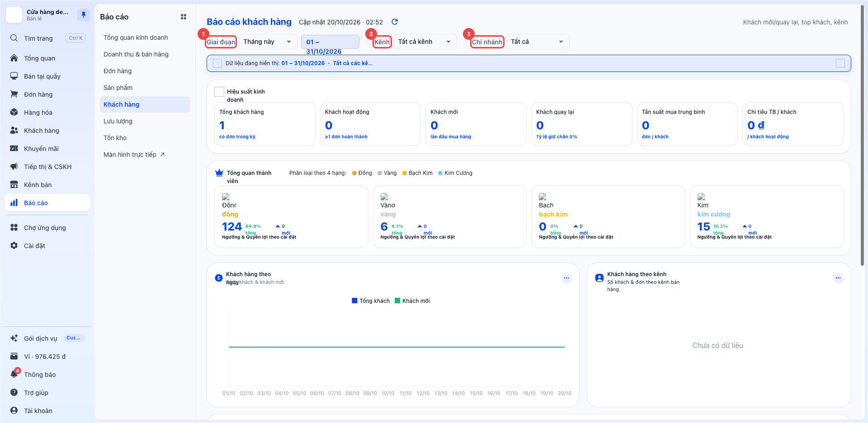Viewport: 868px width, 423px height.
Task: Open Tổng quan home icon in sidebar
Action: pos(14,58)
